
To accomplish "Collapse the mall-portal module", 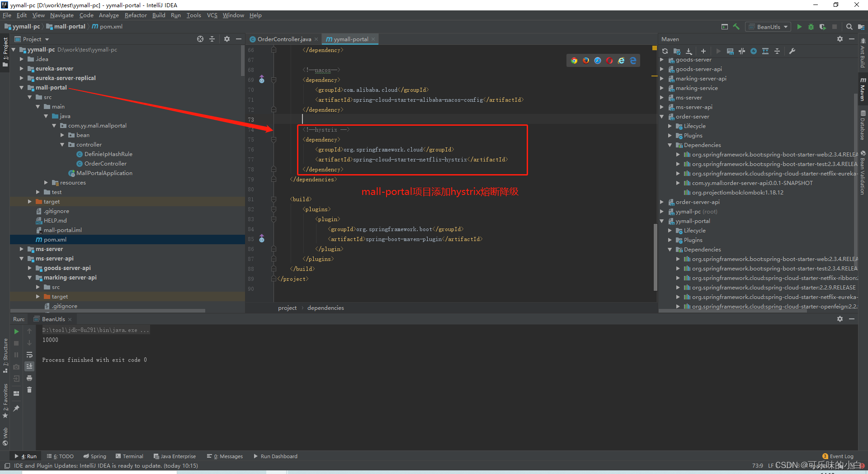I will 21,88.
